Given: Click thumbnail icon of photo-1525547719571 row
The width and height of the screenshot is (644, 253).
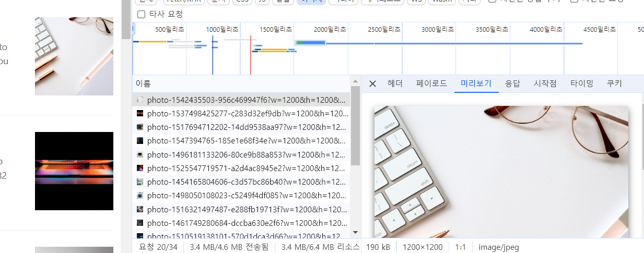Looking at the screenshot, I should pyautogui.click(x=140, y=168).
